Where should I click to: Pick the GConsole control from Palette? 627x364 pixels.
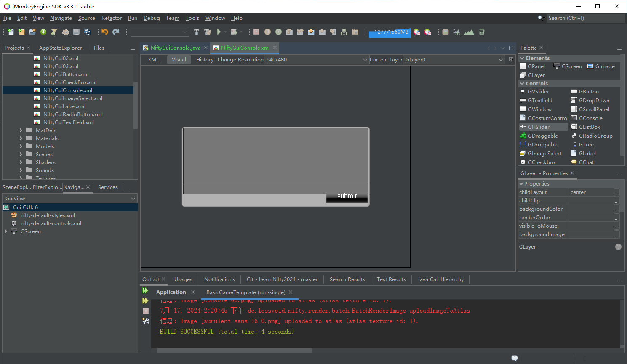tap(590, 118)
